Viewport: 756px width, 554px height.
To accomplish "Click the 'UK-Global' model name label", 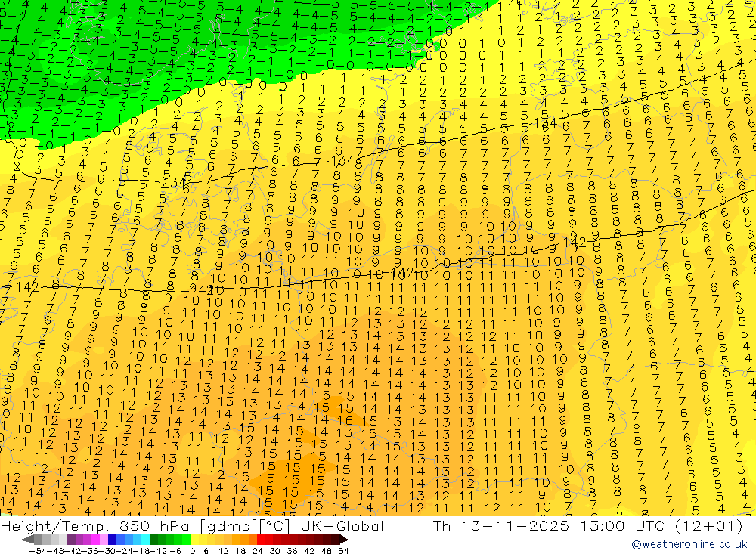I will (x=342, y=525).
